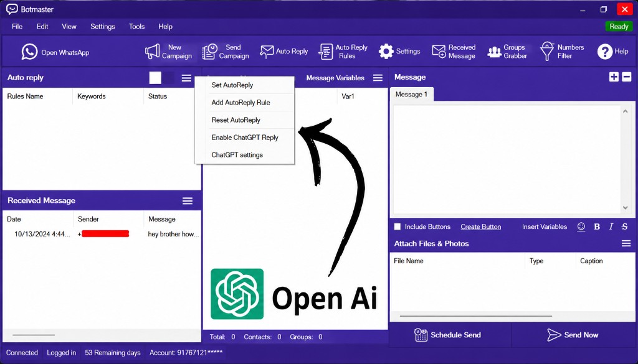The height and width of the screenshot is (364, 638).
Task: Open the Numbers Filter tool
Action: click(x=562, y=52)
